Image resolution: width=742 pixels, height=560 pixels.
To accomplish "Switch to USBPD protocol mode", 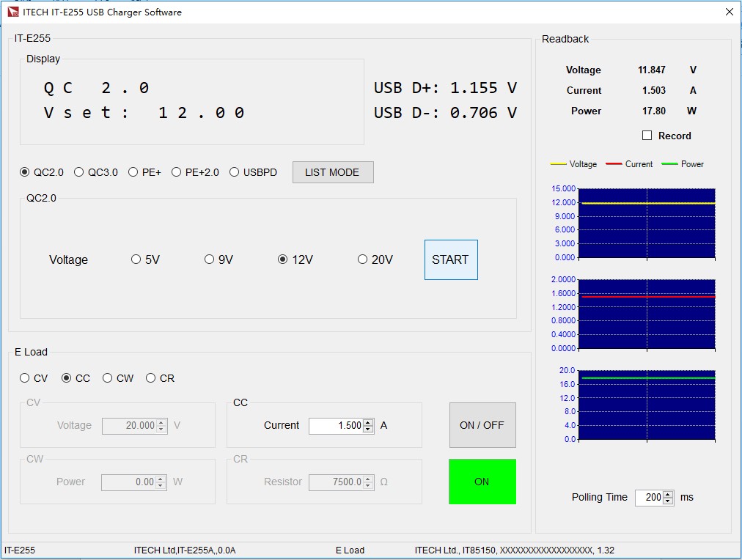I will click(x=235, y=172).
